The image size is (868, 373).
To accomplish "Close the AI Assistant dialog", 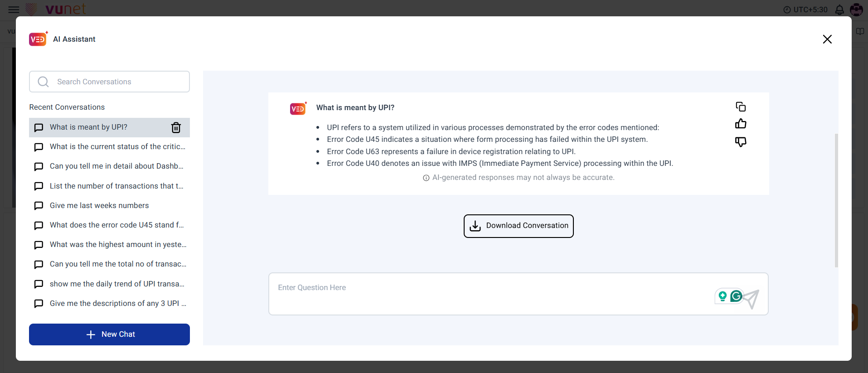I will (827, 39).
